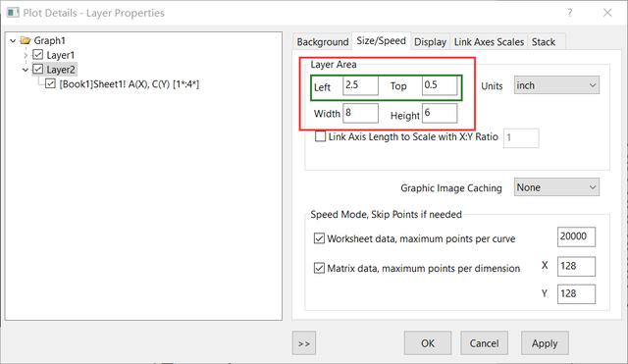Click the X:Y Ratio input field

(521, 138)
